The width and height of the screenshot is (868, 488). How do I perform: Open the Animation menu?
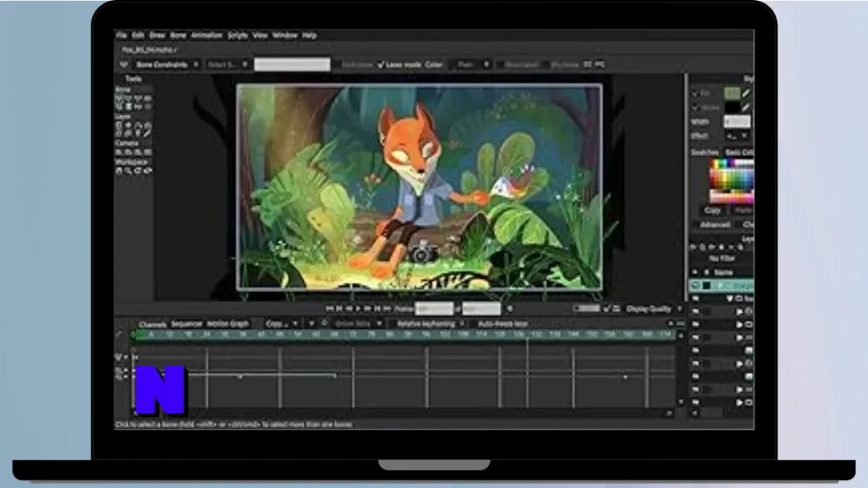click(x=207, y=36)
